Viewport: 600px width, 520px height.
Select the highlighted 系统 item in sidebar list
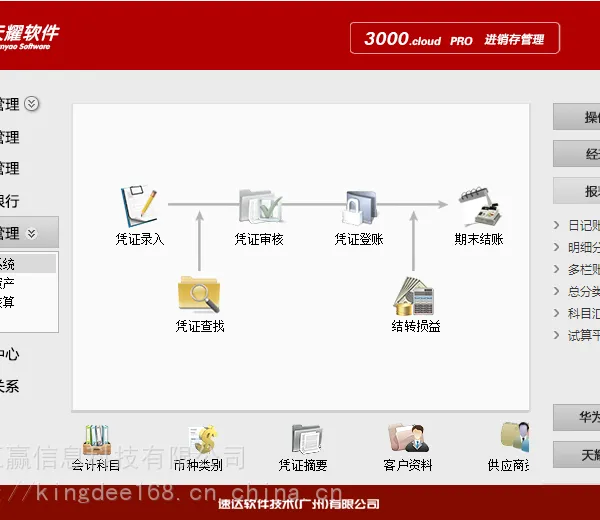(x=28, y=264)
